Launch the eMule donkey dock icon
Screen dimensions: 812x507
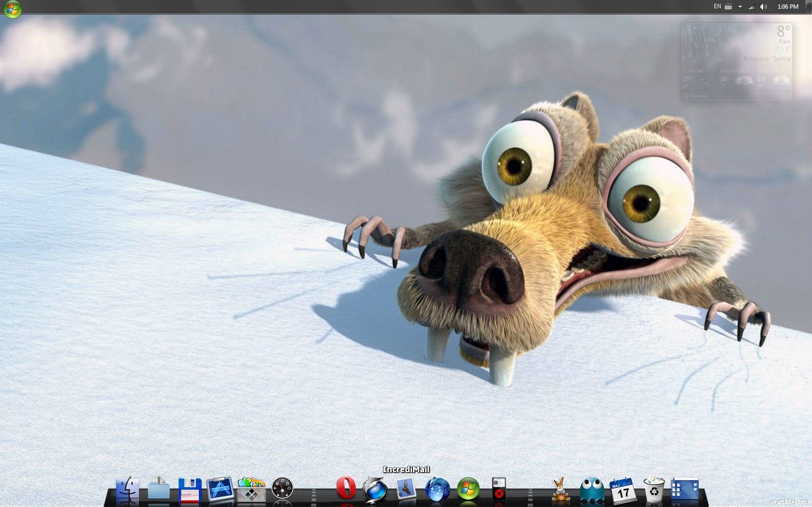pyautogui.click(x=561, y=489)
